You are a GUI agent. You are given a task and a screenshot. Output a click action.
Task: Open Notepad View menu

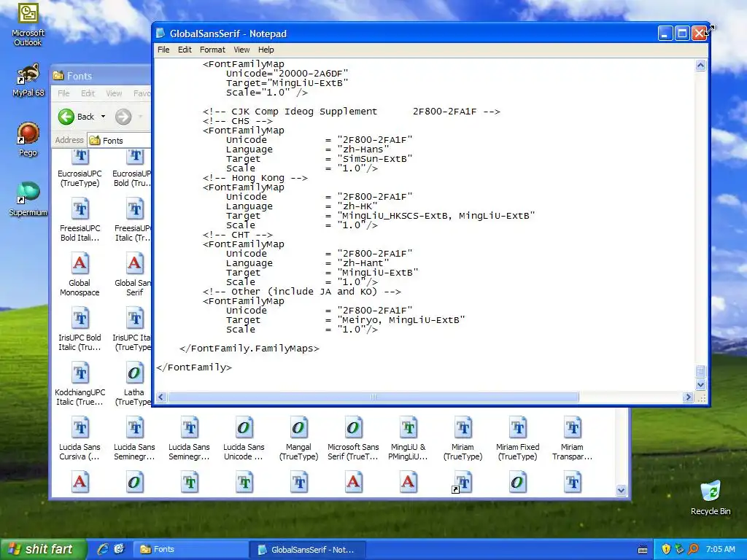pyautogui.click(x=241, y=50)
